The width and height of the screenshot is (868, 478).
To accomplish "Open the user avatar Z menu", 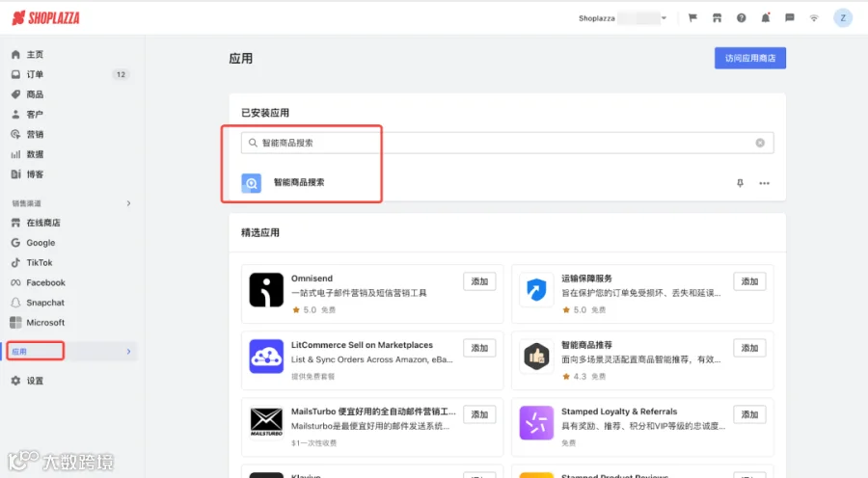I will tap(843, 17).
